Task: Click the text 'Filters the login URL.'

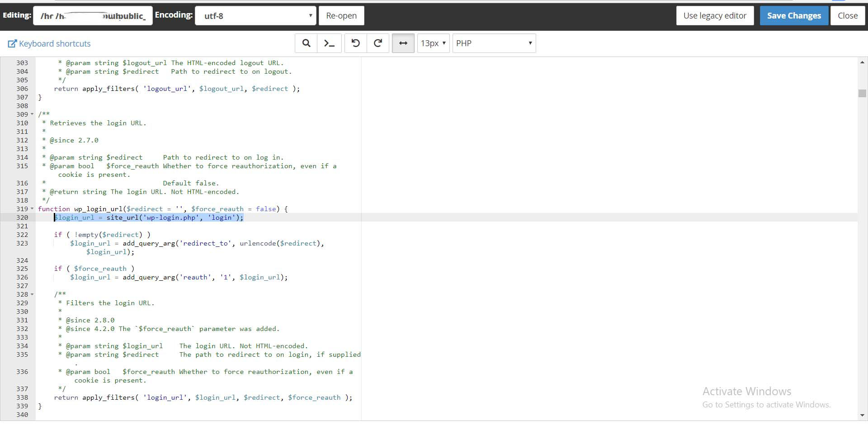Action: coord(110,303)
